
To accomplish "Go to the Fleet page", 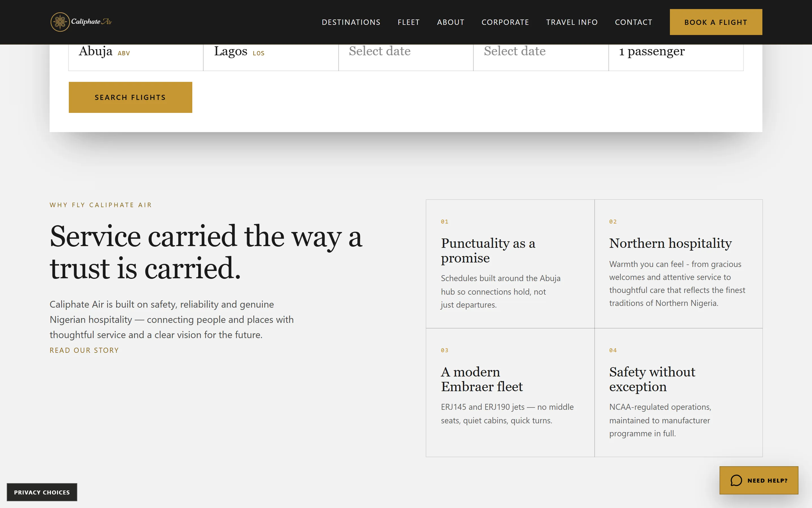I will [x=408, y=22].
